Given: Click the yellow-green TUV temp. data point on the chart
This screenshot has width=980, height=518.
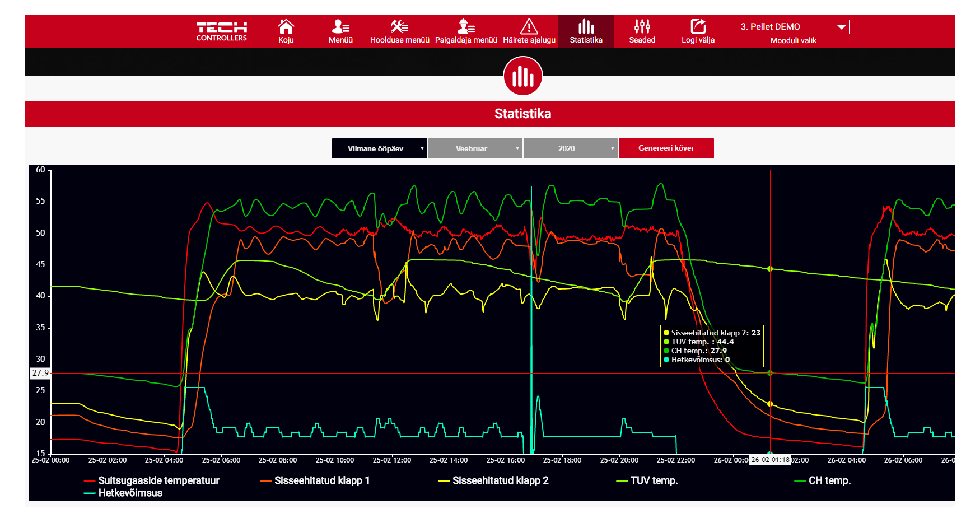Looking at the screenshot, I should (x=770, y=269).
